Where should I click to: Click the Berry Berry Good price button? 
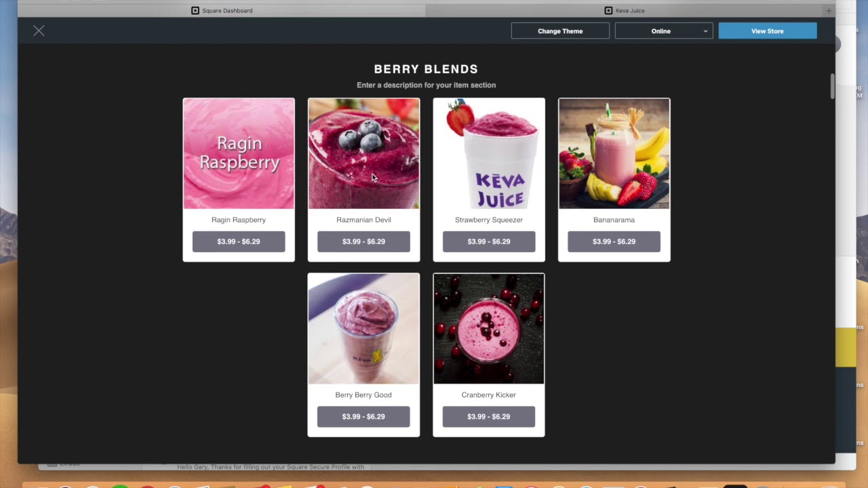(363, 416)
